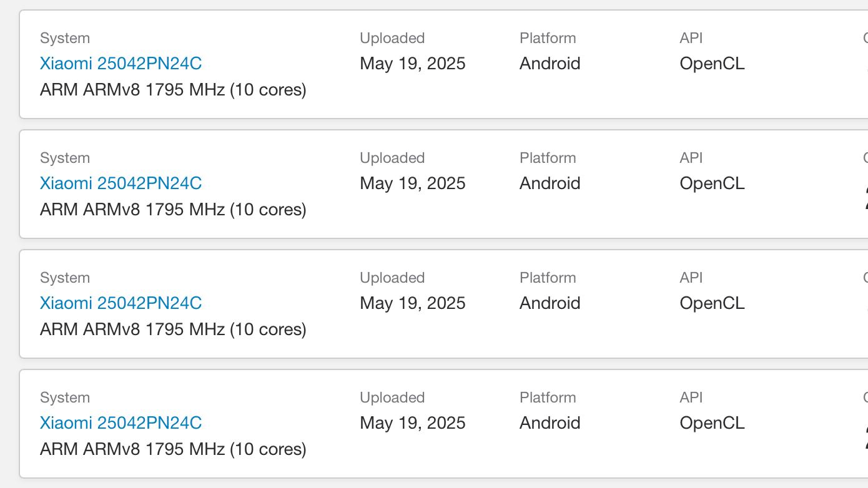Click Android platform in the fourth card
The image size is (868, 488).
550,423
